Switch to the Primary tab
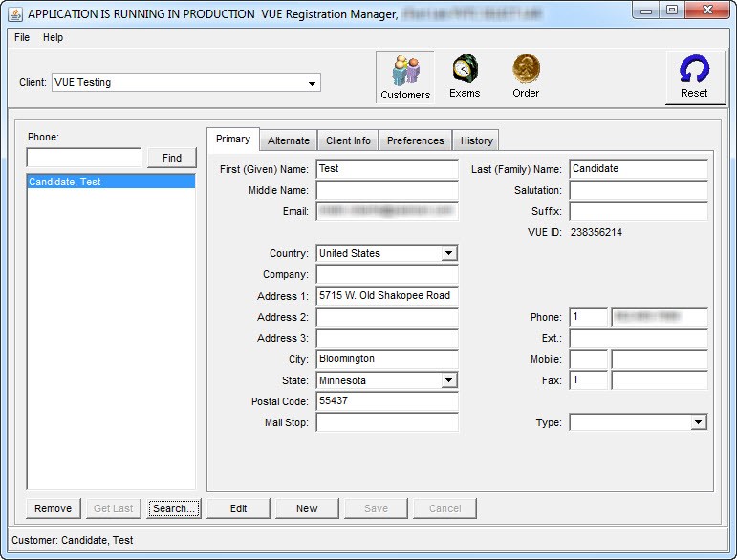Screen dimensions: 737x560 tap(233, 140)
